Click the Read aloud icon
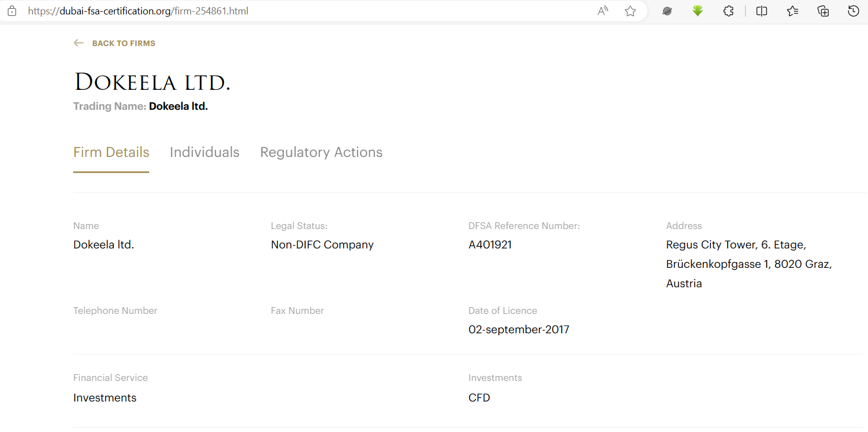The width and height of the screenshot is (868, 432). pos(603,11)
